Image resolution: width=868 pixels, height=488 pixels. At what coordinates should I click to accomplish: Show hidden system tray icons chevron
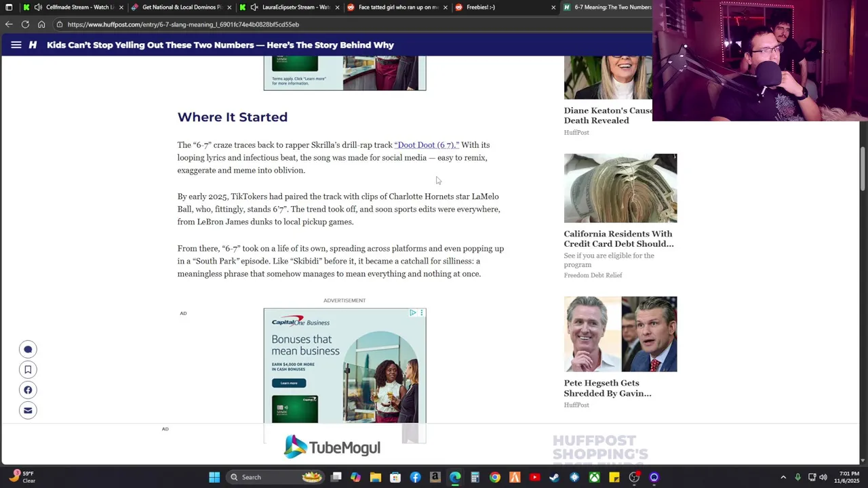pyautogui.click(x=783, y=477)
